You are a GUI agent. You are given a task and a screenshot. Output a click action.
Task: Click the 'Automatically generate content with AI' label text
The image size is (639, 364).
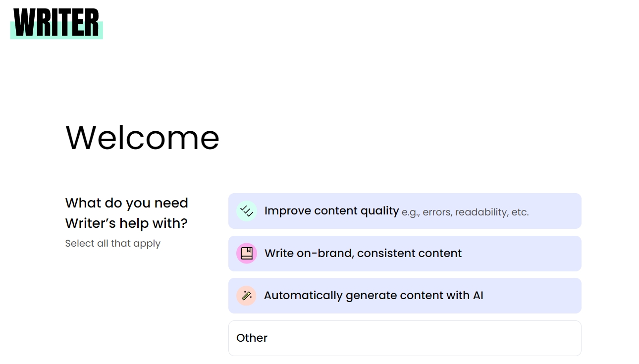coord(373,296)
